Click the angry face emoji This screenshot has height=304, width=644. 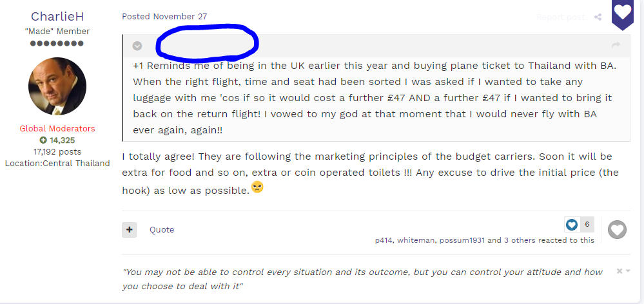point(257,187)
